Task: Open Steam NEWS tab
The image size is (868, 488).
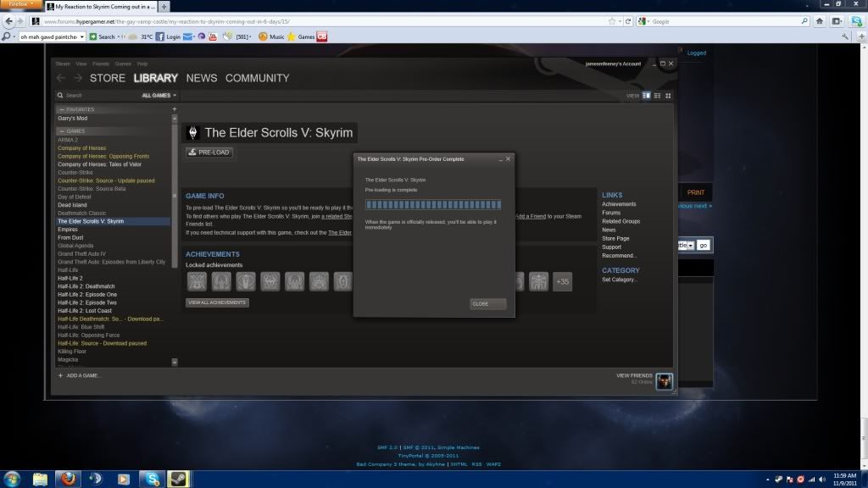Action: point(202,78)
